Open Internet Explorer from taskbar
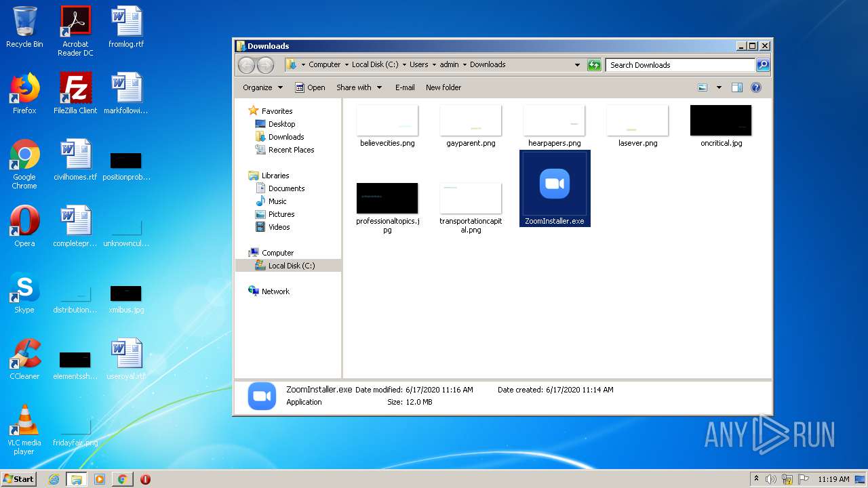The height and width of the screenshot is (488, 868). click(x=54, y=479)
